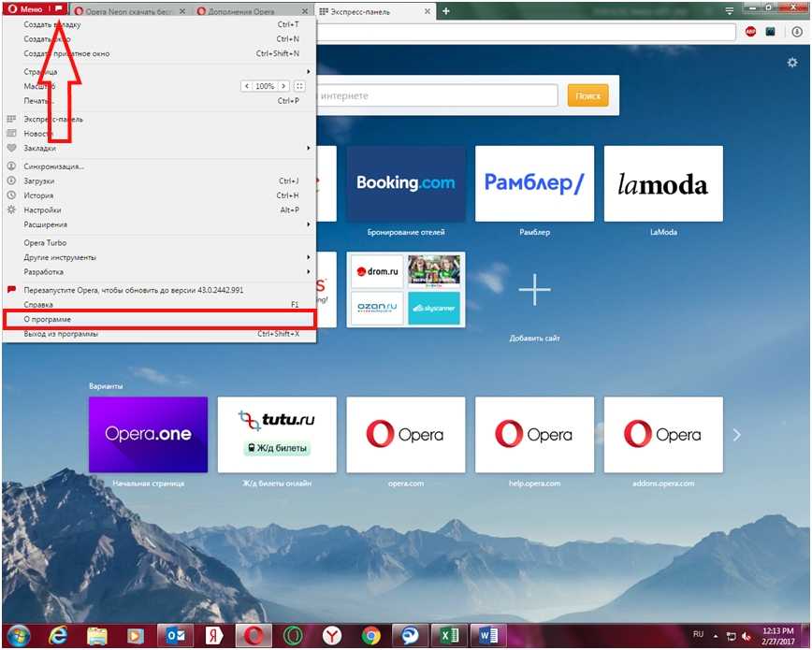Close the 'Экспресс-панель' tab
Viewport: 812px width, 650px height.
pyautogui.click(x=428, y=11)
